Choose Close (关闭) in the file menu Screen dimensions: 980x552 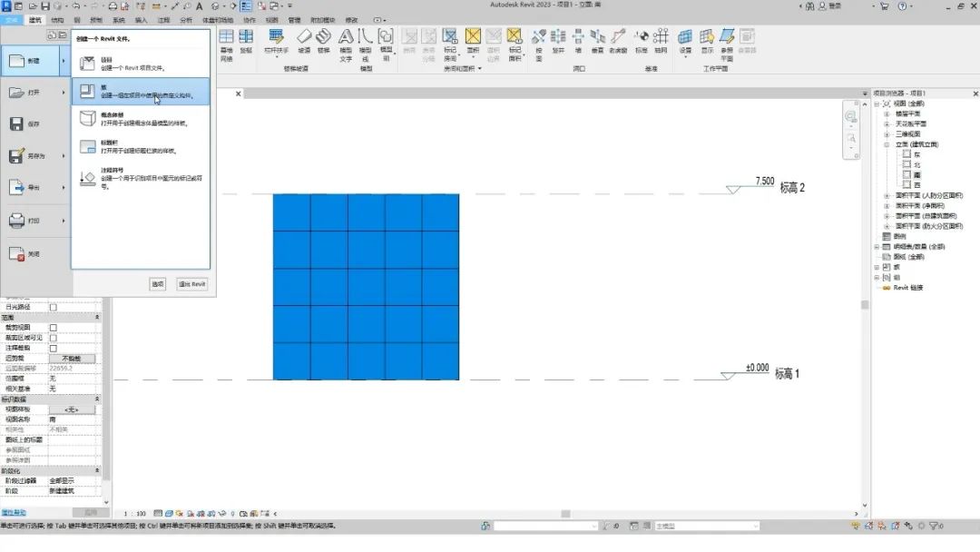coord(34,254)
